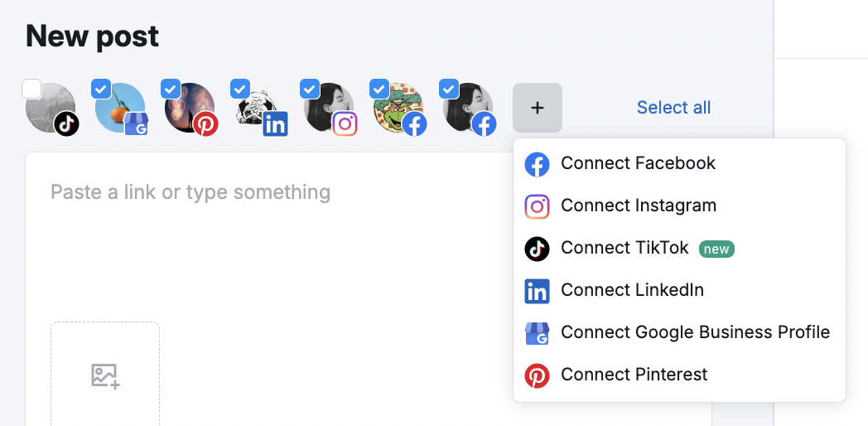Check the unchecked TikTok profile checkbox
Viewport: 868px width, 426px height.
(x=31, y=88)
